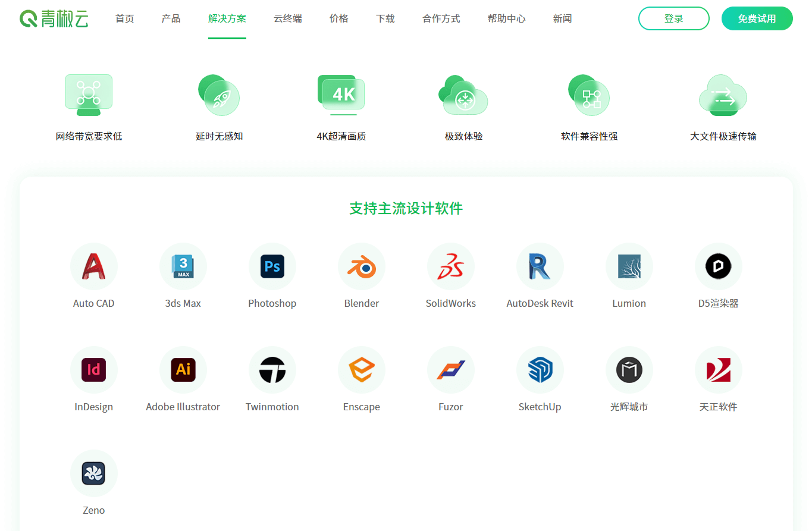This screenshot has height=531, width=812.
Task: Select the Lumion icon
Action: 629,266
